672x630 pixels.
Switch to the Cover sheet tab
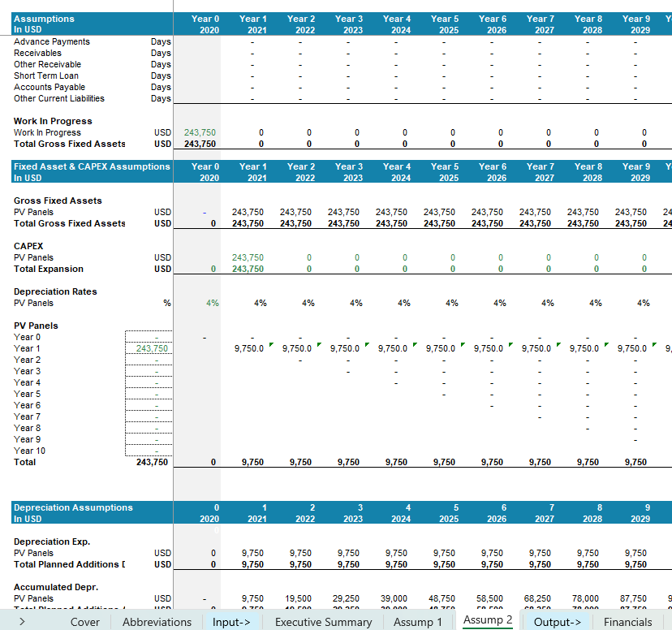click(x=85, y=622)
